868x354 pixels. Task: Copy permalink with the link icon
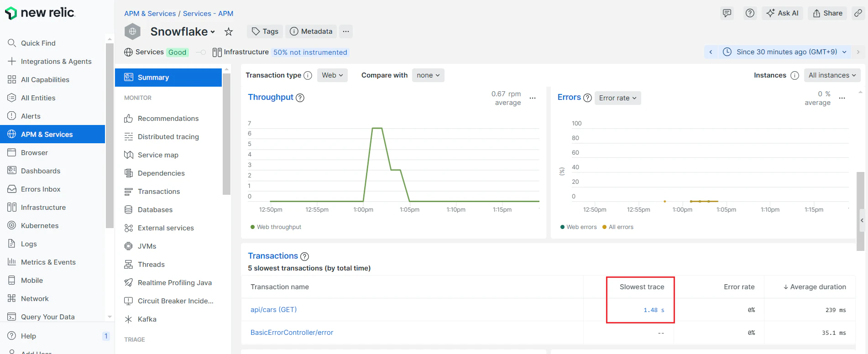point(858,13)
